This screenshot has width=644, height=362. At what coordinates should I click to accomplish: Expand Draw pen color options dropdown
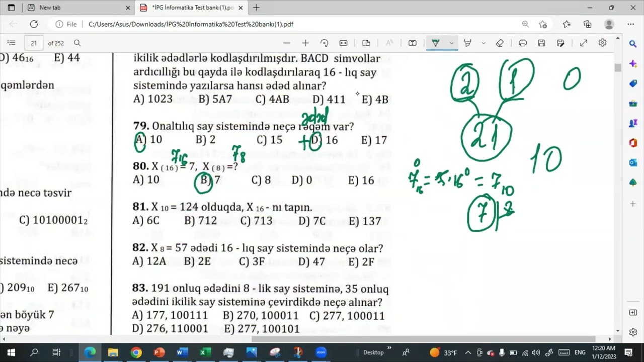451,43
